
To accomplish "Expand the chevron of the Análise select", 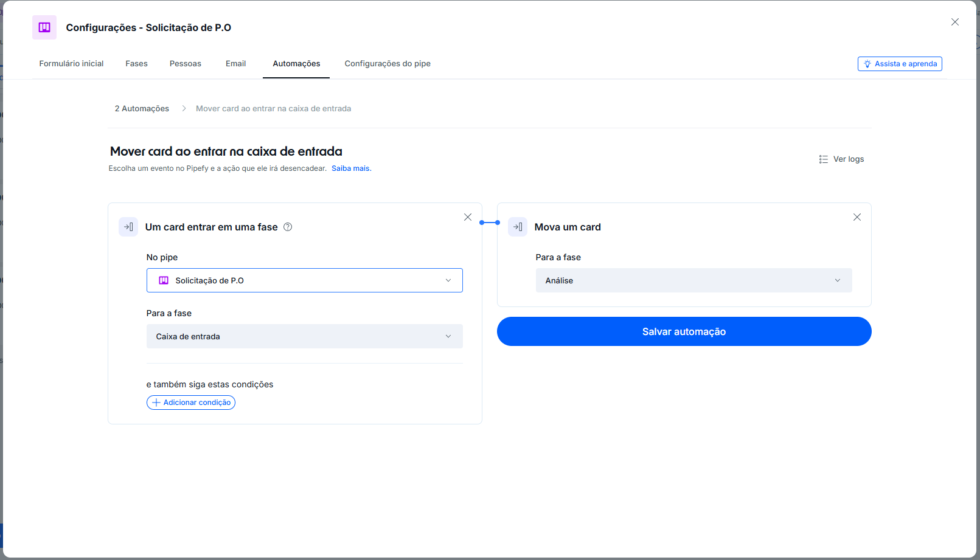I will pos(838,280).
